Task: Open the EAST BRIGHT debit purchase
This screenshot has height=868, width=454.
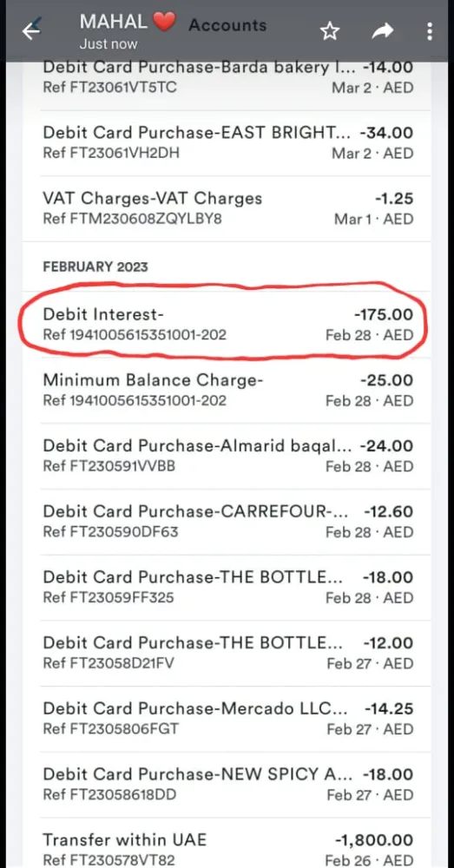Action: coord(227,143)
